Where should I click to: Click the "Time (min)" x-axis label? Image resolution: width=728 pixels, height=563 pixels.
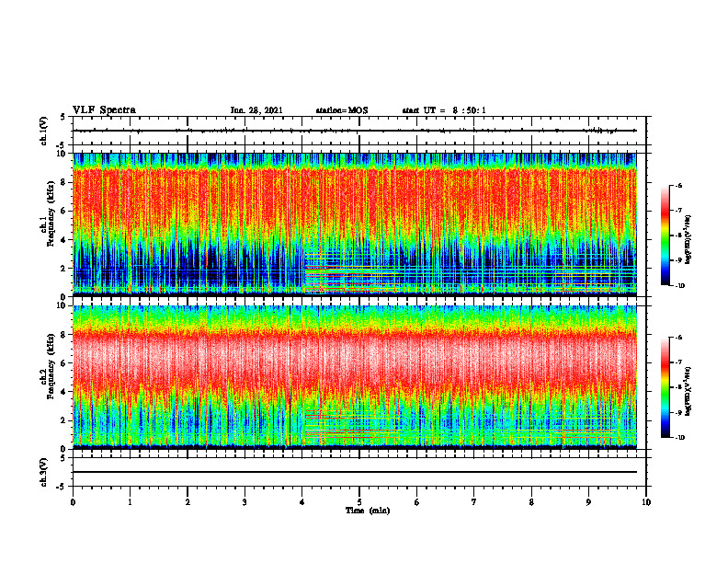[x=368, y=511]
